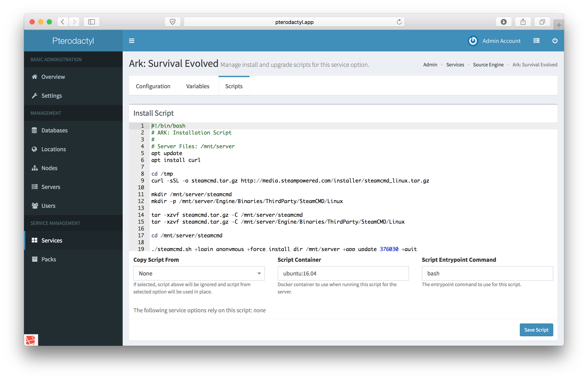Click the Services icon in sidebar
The image size is (588, 380).
35,240
